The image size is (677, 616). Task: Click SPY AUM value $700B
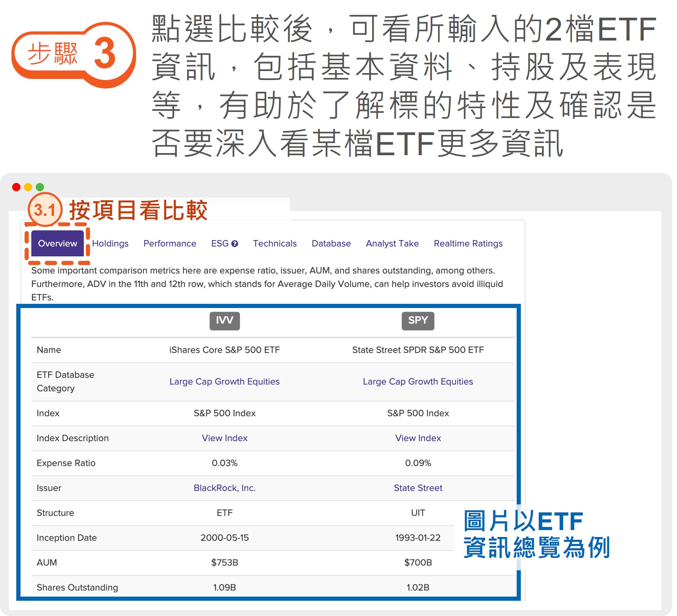(x=418, y=562)
